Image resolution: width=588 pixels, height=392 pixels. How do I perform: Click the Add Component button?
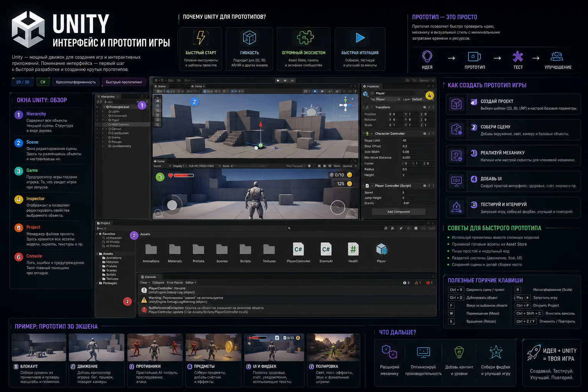pos(399,212)
